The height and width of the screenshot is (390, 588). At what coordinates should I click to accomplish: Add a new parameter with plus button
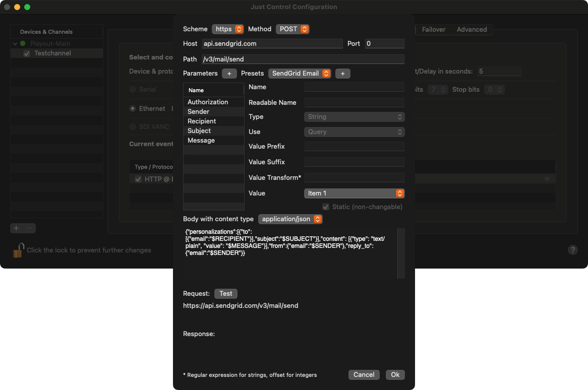(x=229, y=74)
